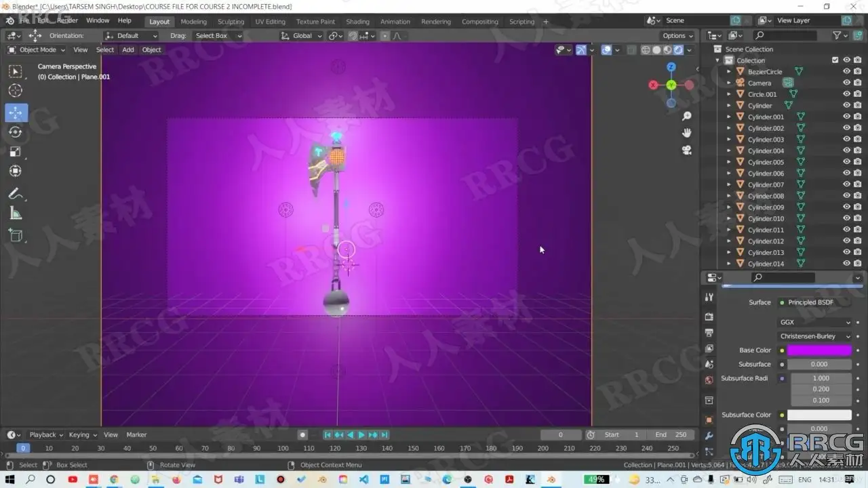
Task: Select the Select Box tool icon
Action: 15,71
